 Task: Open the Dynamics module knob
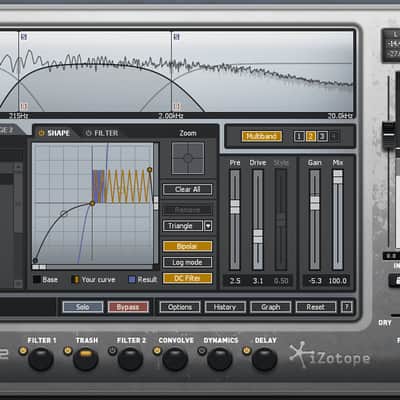(x=219, y=359)
